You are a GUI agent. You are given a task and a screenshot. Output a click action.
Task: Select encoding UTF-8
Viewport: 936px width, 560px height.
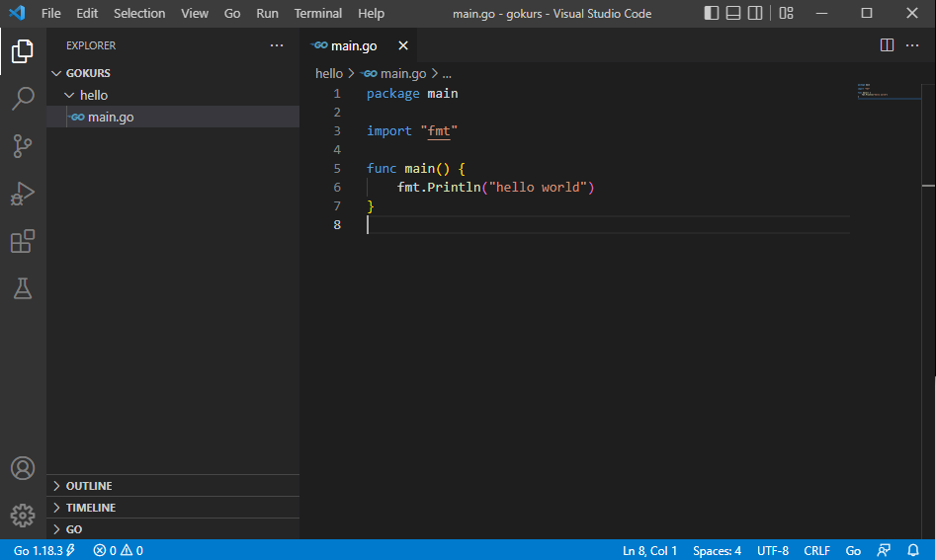pos(773,550)
